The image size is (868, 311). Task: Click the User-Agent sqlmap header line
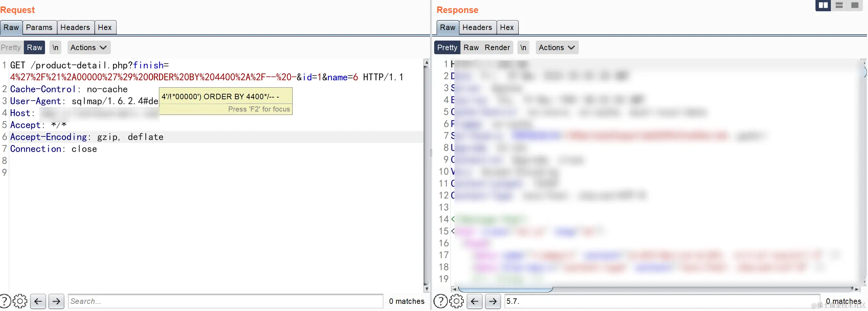pos(84,101)
